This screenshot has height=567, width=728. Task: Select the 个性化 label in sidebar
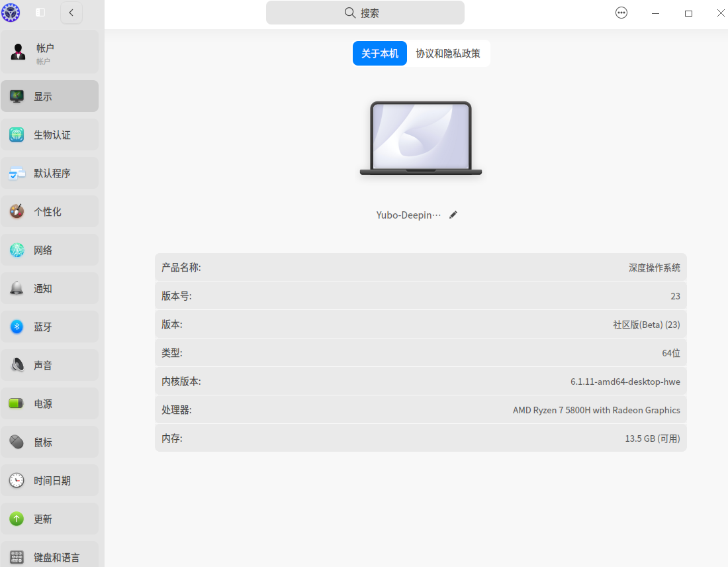[48, 212]
